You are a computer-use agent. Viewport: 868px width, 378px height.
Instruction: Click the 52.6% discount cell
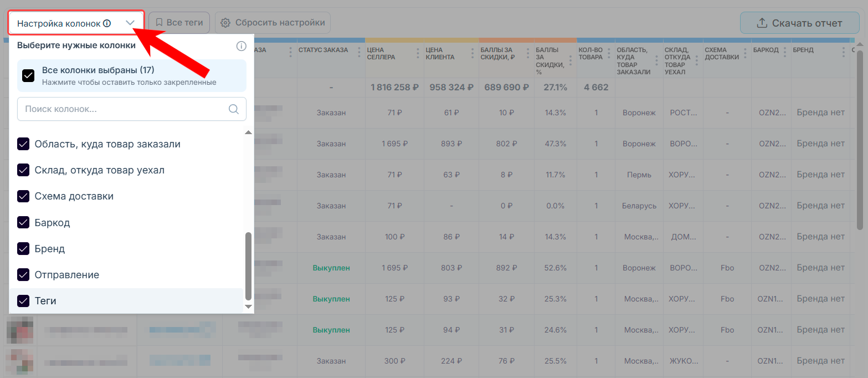[x=556, y=268]
